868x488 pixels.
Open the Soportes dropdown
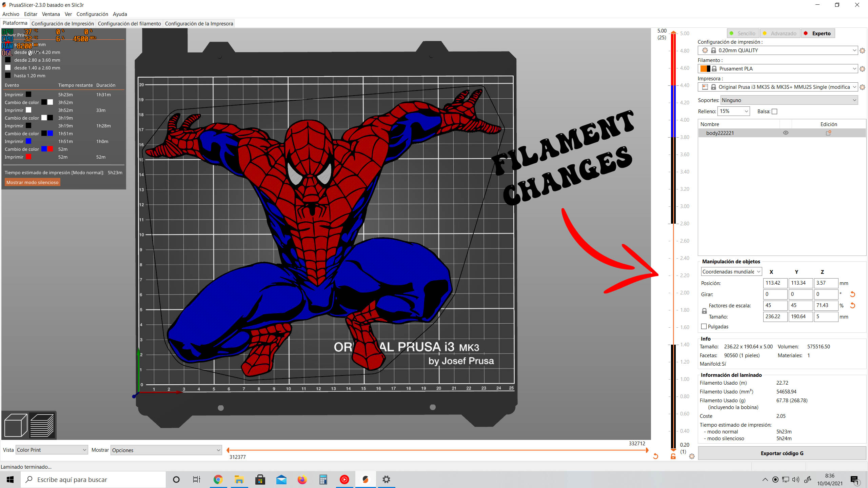(x=789, y=100)
